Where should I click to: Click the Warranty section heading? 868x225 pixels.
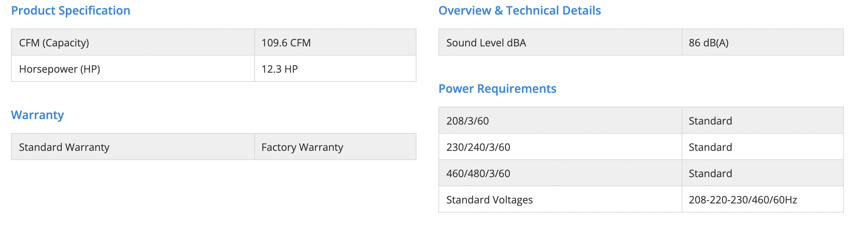coord(38,115)
